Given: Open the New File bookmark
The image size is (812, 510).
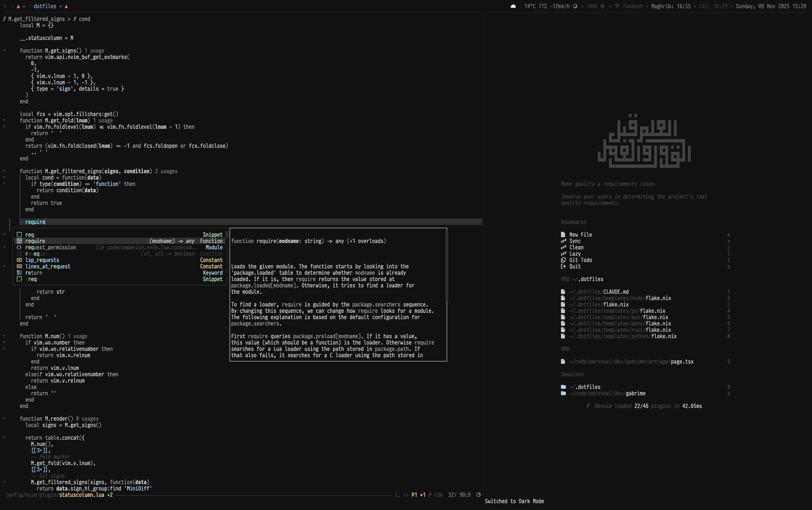Looking at the screenshot, I should coord(580,235).
